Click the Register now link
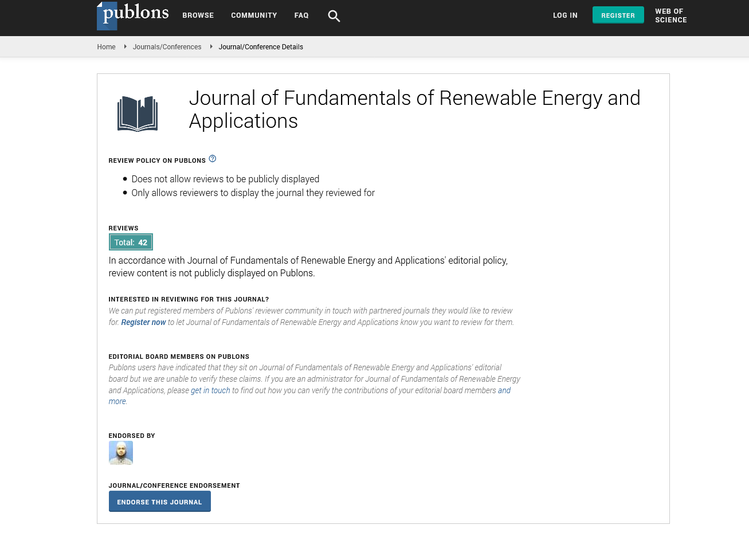 pyautogui.click(x=143, y=322)
